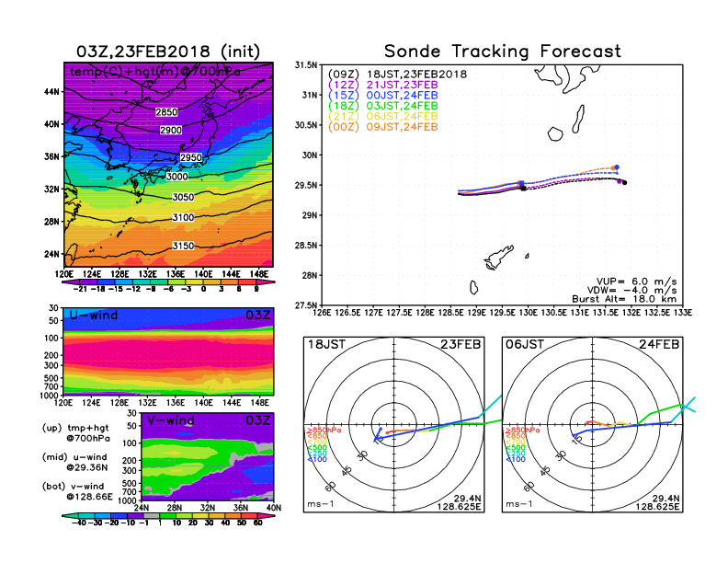The height and width of the screenshot is (563, 728).
Task: Click the <100 blue legend in 06JST hodograph
Action: [516, 459]
